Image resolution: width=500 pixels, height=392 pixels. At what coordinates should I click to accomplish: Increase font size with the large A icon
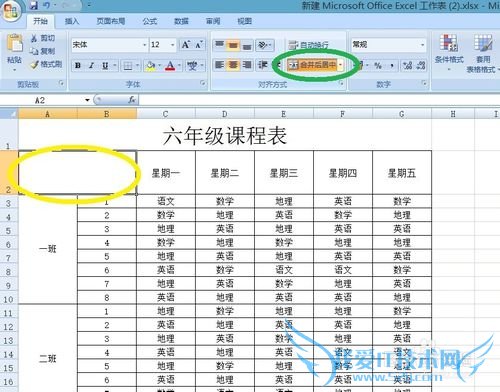pos(186,45)
